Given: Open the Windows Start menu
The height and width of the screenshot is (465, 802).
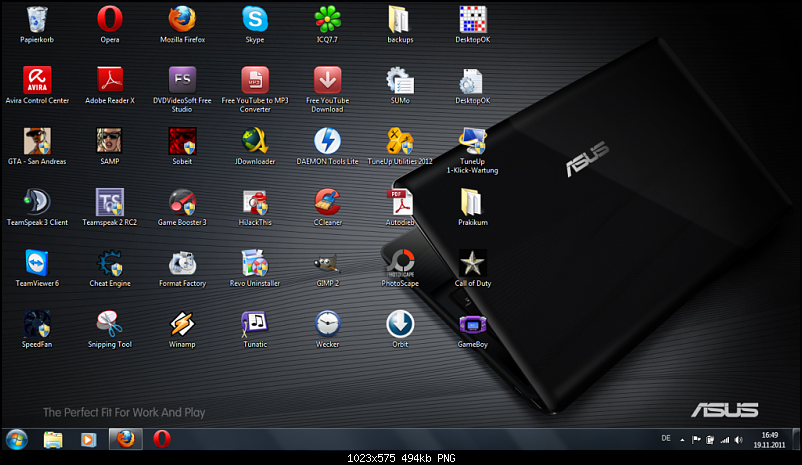Looking at the screenshot, I should 16,439.
